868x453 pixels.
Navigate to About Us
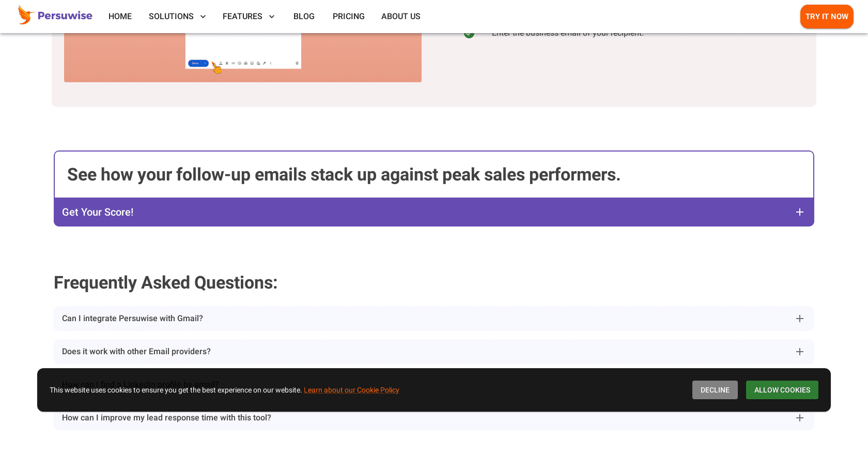click(x=400, y=17)
